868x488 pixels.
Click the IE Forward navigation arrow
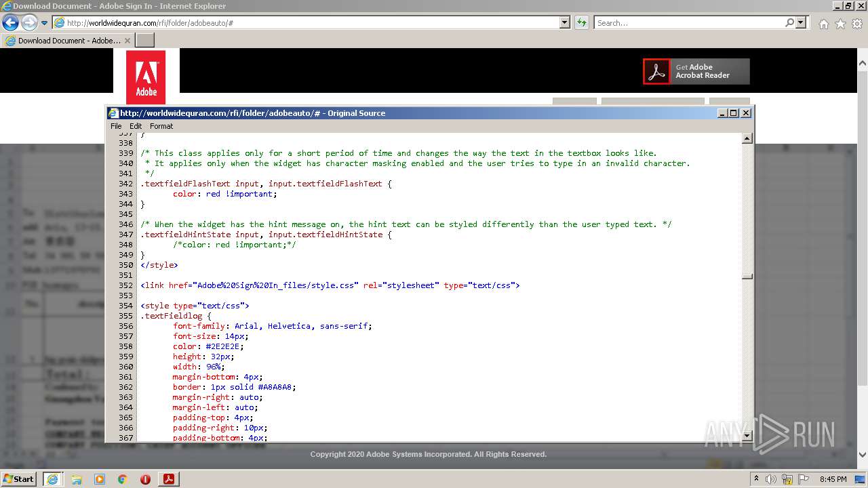pos(29,23)
